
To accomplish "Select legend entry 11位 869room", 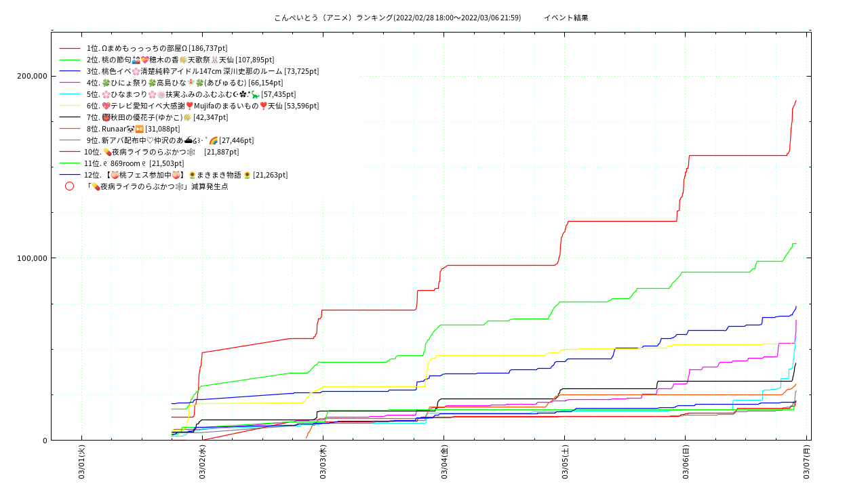I will coord(134,163).
